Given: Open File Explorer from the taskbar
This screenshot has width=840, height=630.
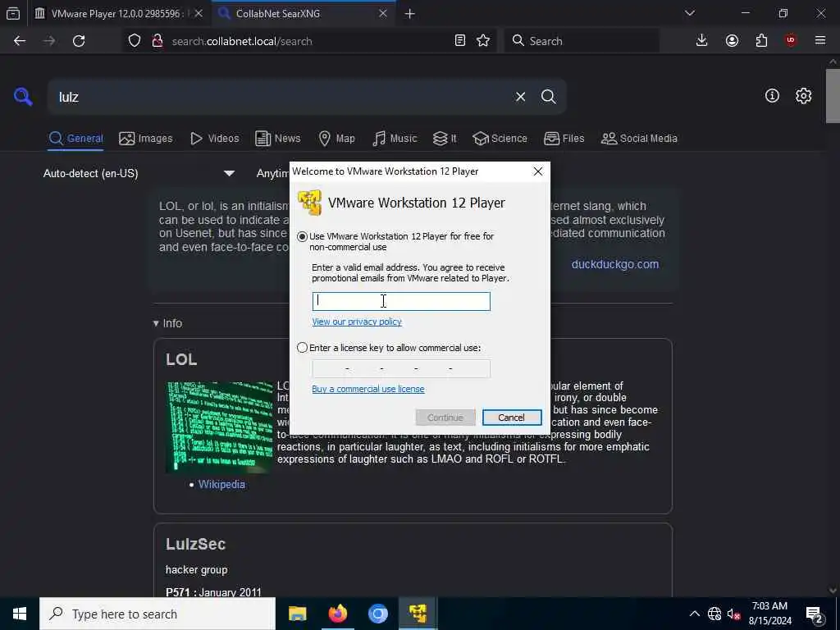Looking at the screenshot, I should tap(297, 614).
